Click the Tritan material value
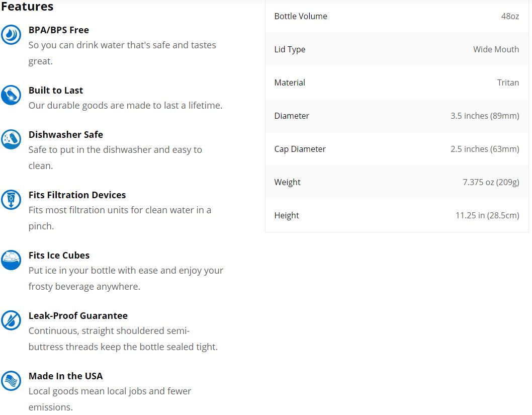532x415 pixels. 508,82
